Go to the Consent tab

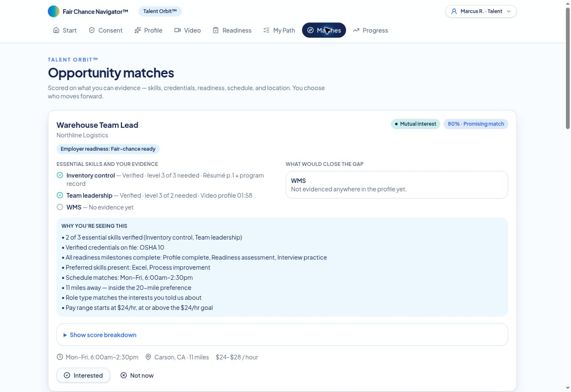pos(105,30)
